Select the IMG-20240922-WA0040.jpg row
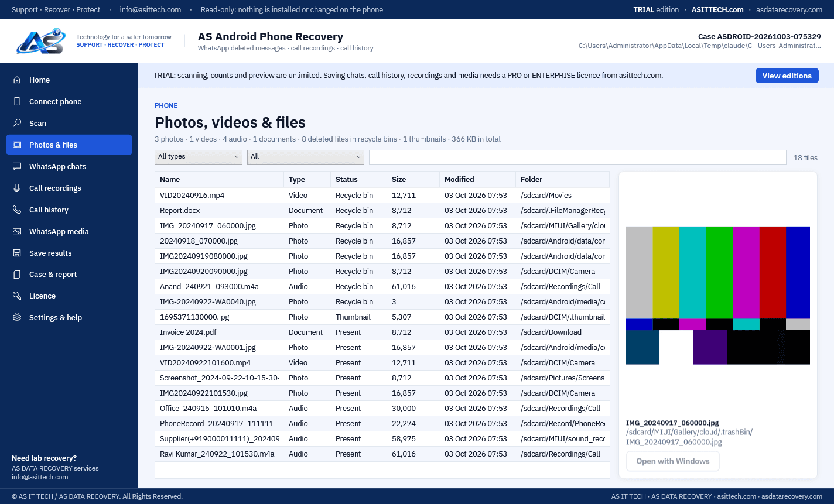 point(382,302)
